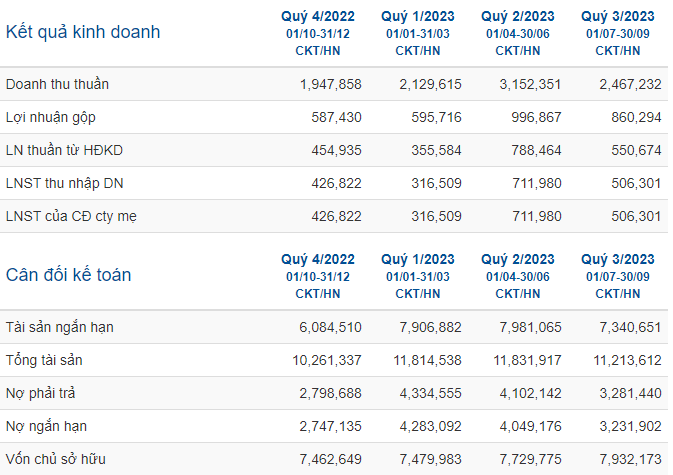Click the Lợi nhuận gộp row label
673x475 pixels.
pos(51,117)
